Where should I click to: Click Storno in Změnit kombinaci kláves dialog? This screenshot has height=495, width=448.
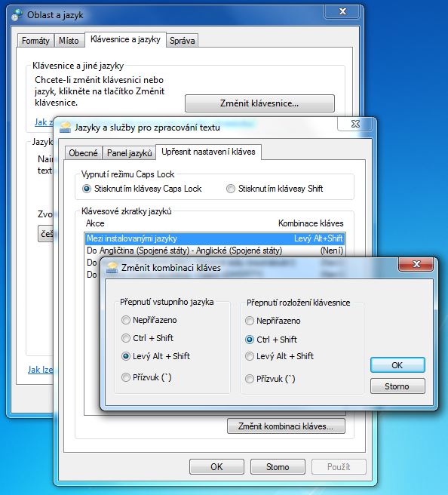coord(397,386)
